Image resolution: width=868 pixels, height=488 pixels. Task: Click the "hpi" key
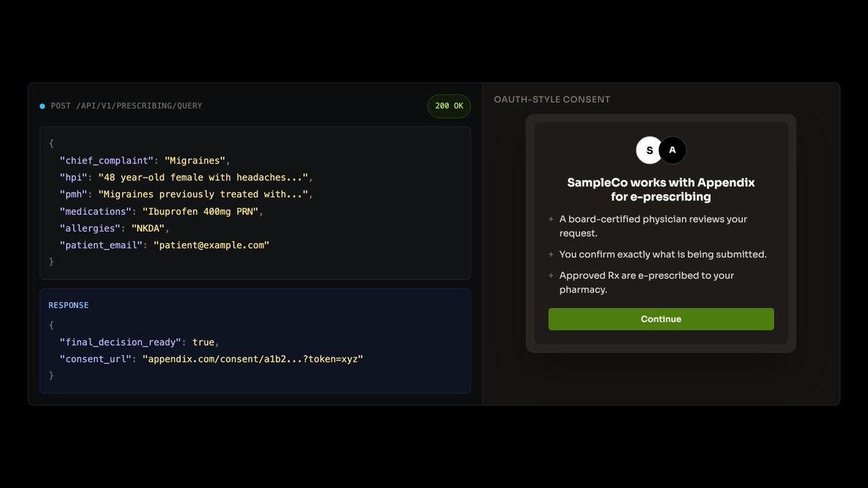pyautogui.click(x=73, y=177)
